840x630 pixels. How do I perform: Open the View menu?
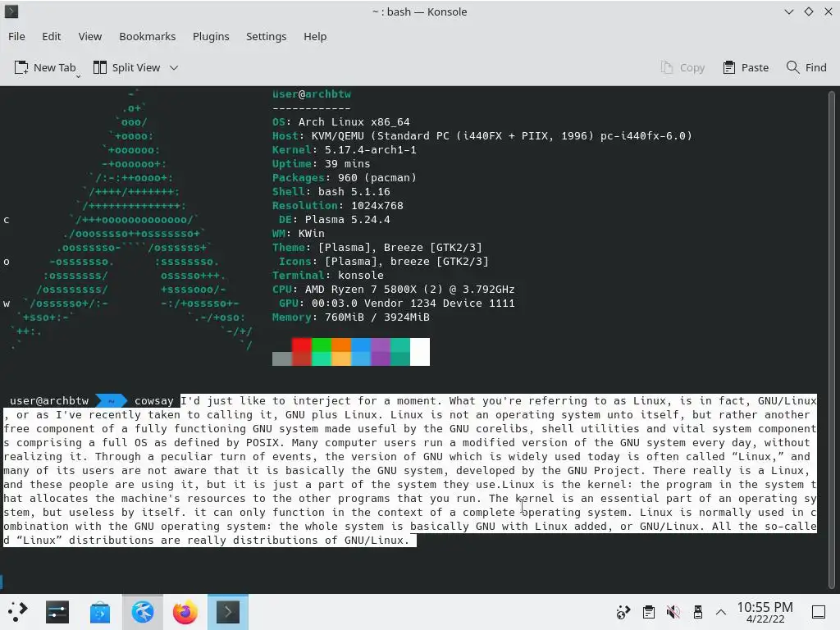(90, 36)
